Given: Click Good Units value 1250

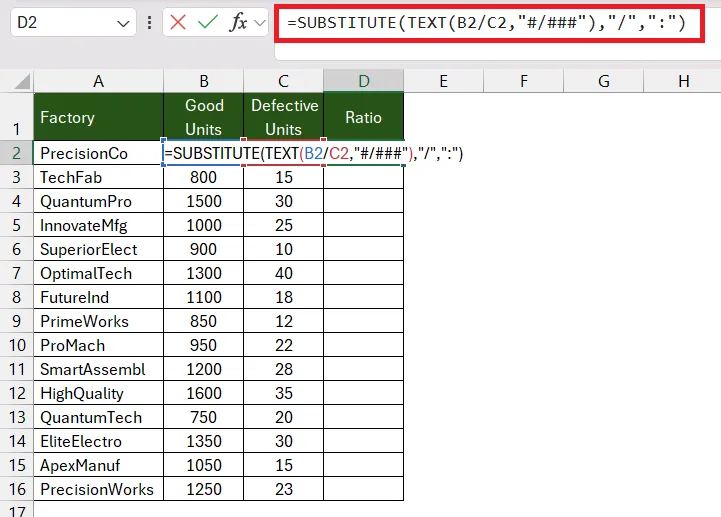Looking at the screenshot, I should tap(204, 489).
